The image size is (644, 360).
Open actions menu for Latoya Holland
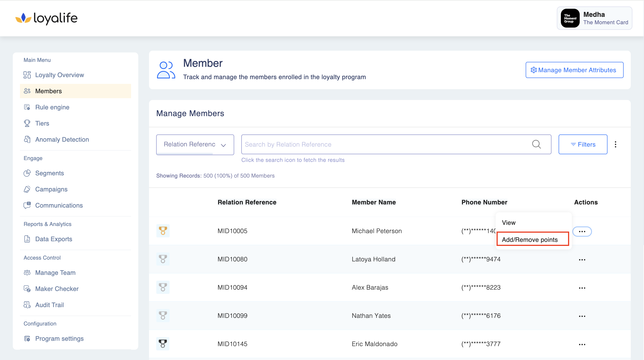coord(582,260)
